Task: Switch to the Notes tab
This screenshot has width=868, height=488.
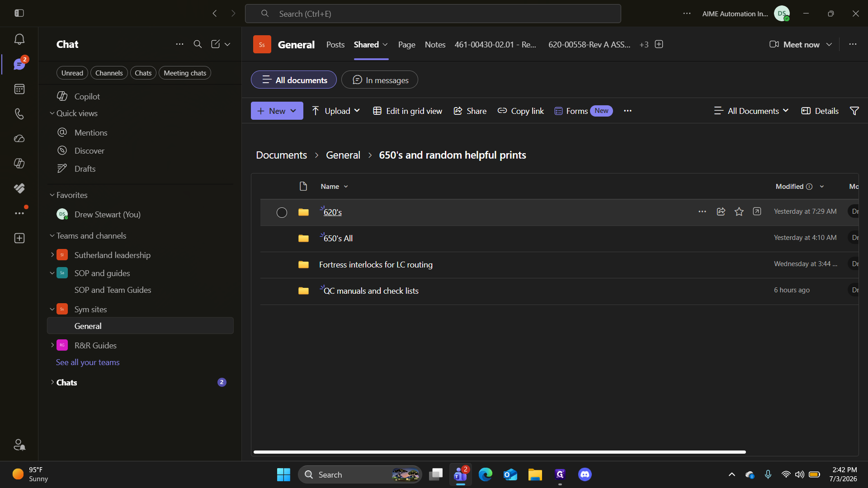Action: pos(435,45)
